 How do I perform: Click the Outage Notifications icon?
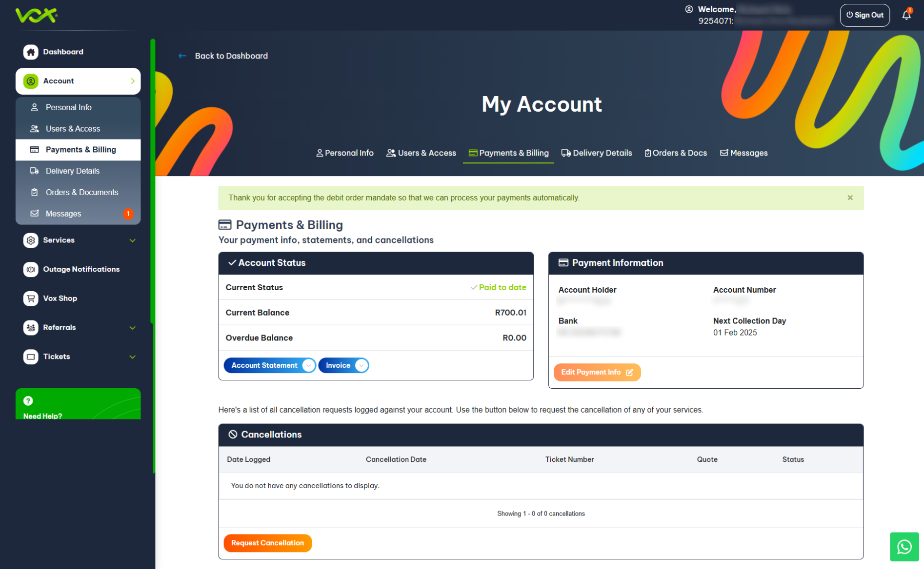pos(31,269)
